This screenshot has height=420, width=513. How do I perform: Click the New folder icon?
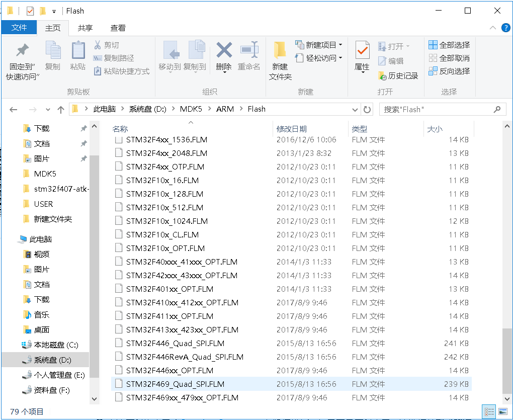point(280,50)
